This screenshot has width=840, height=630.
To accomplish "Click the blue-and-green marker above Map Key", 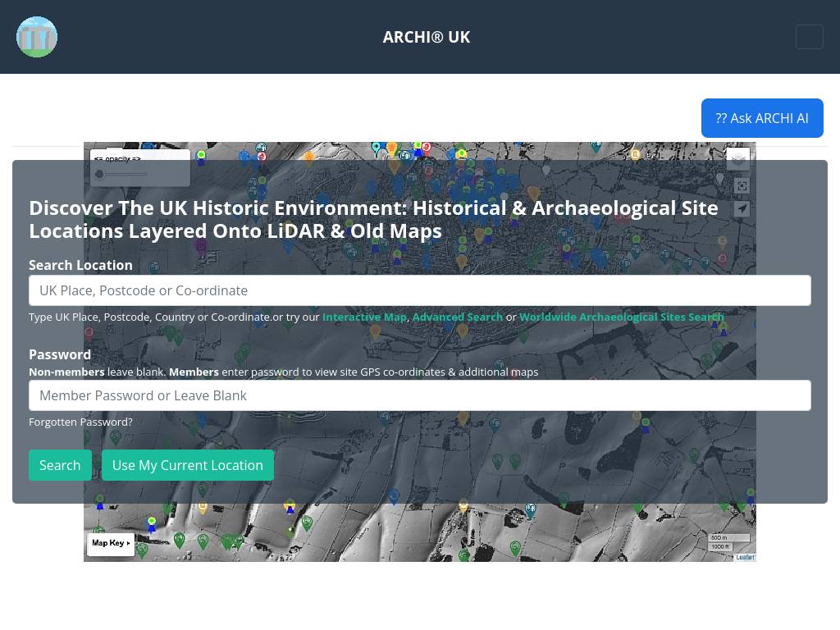I will pos(152,524).
